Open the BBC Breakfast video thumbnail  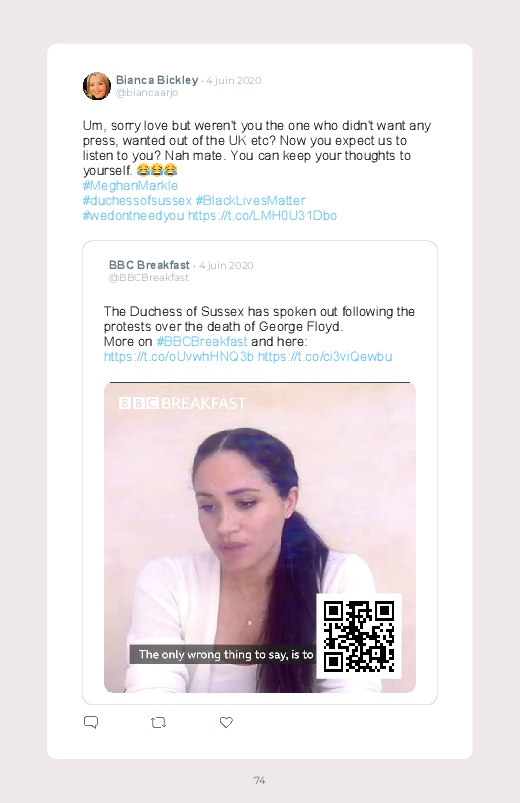(260, 537)
